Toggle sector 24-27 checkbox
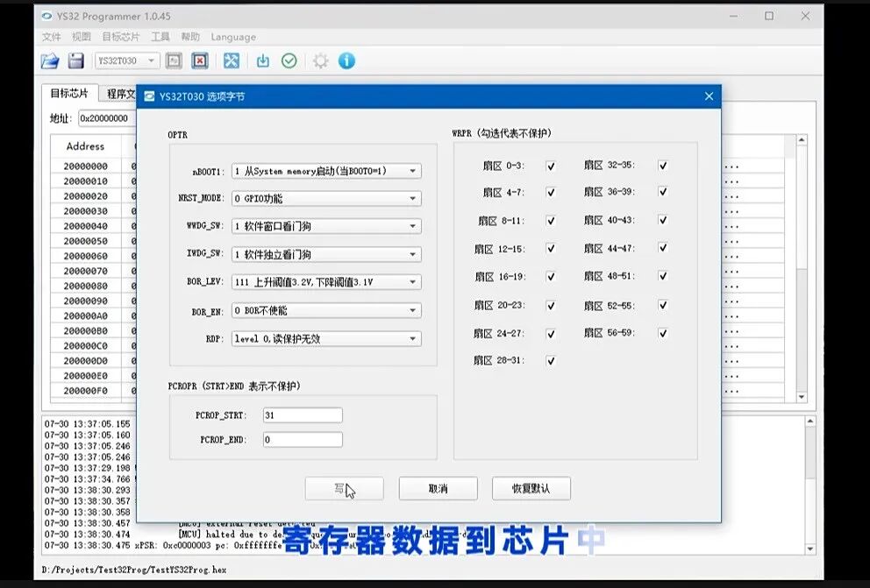 (551, 334)
